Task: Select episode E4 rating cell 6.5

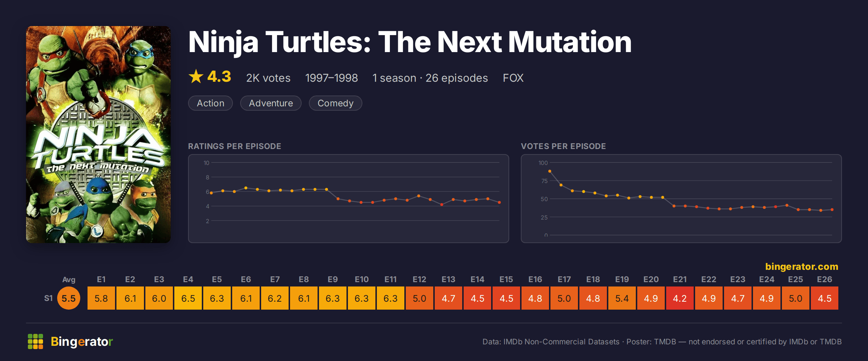Action: click(x=188, y=298)
